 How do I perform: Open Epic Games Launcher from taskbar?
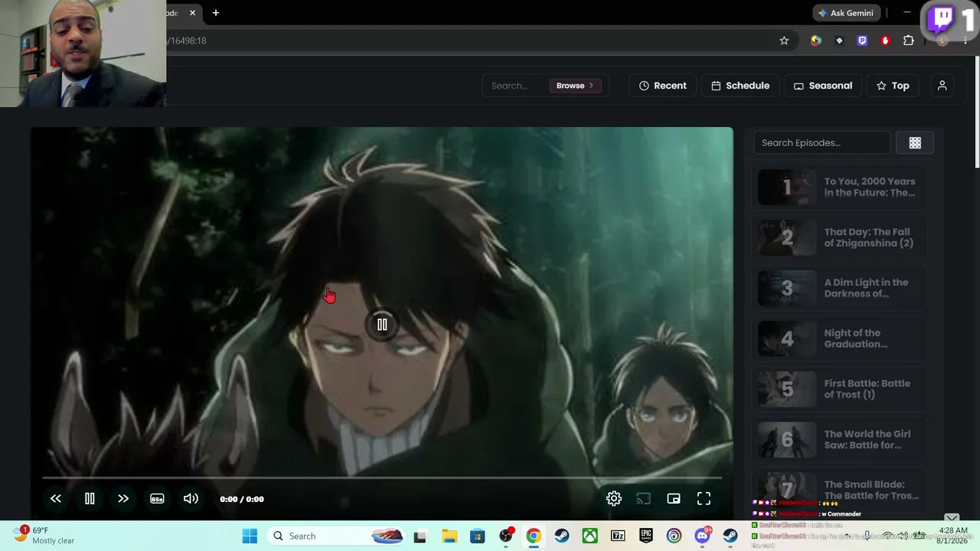646,536
